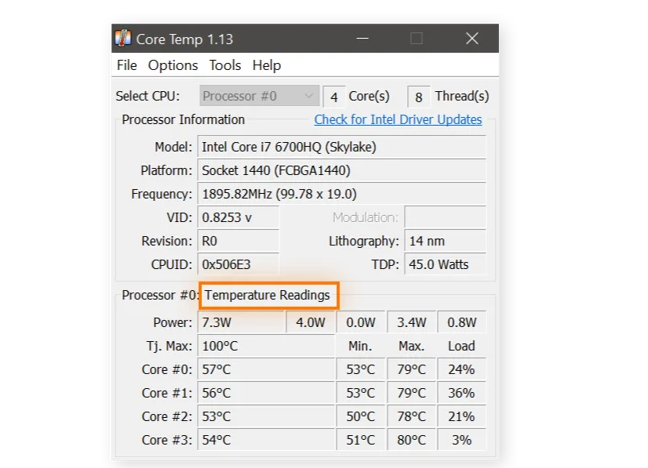The height and width of the screenshot is (468, 648).
Task: Open the Options menu
Action: [173, 65]
